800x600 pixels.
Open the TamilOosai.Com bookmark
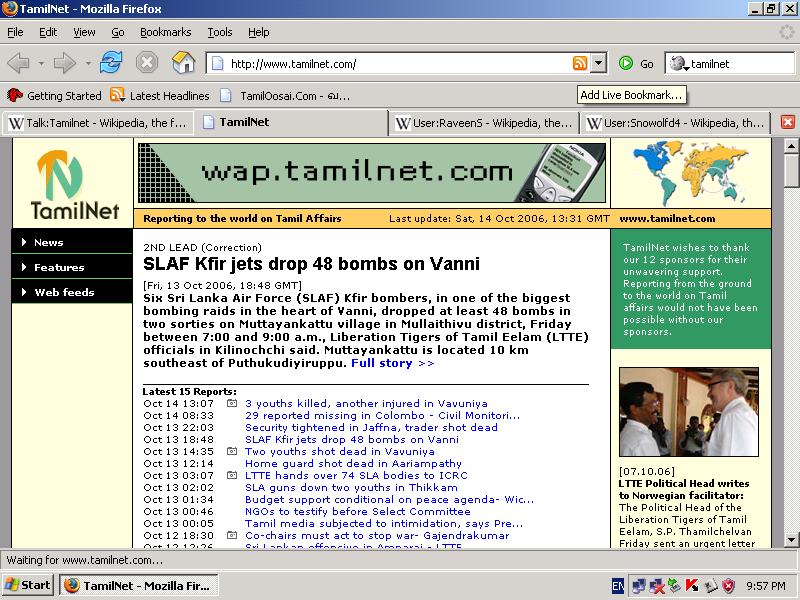point(285,95)
